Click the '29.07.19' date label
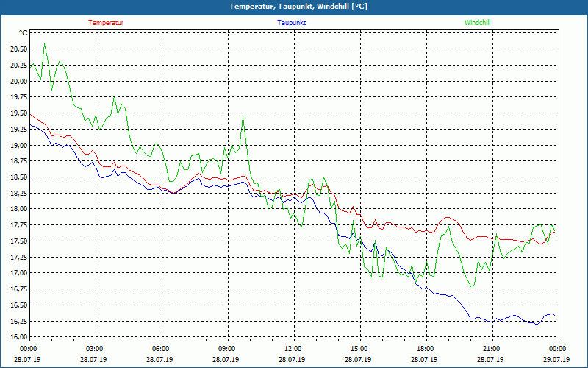The image size is (588, 368). point(556,360)
